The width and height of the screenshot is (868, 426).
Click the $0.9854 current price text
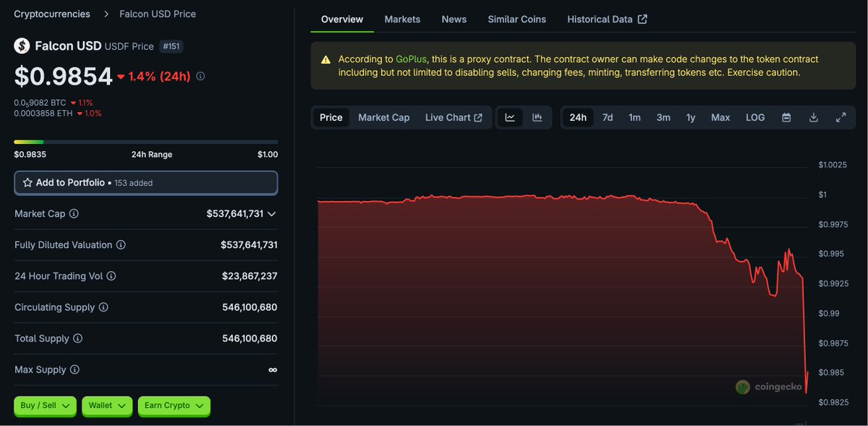click(x=64, y=76)
